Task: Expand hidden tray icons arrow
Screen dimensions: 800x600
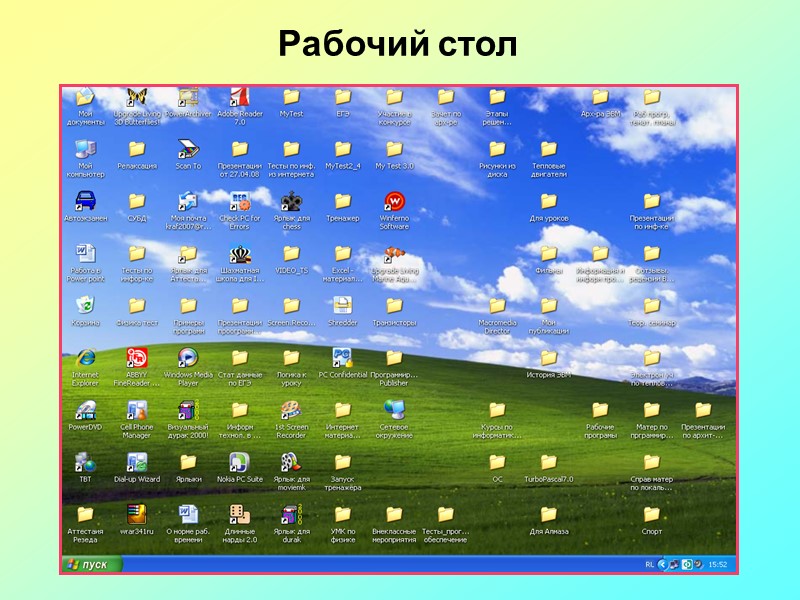Action: click(662, 564)
